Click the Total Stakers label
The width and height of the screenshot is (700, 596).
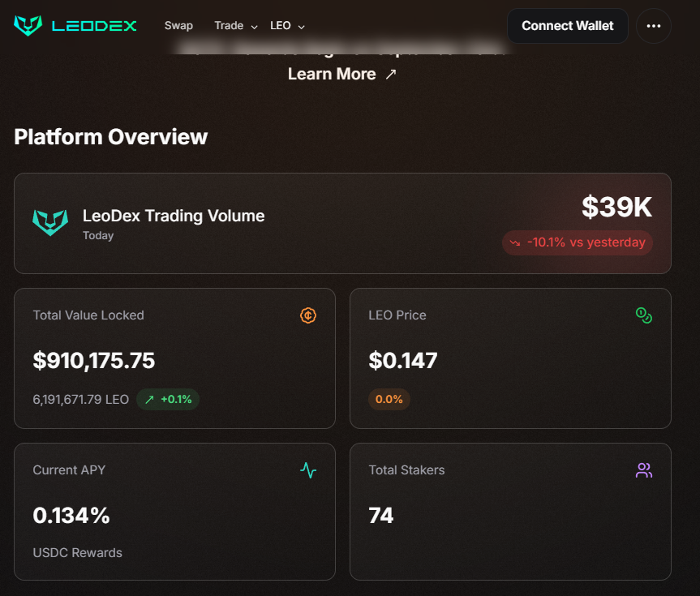406,470
